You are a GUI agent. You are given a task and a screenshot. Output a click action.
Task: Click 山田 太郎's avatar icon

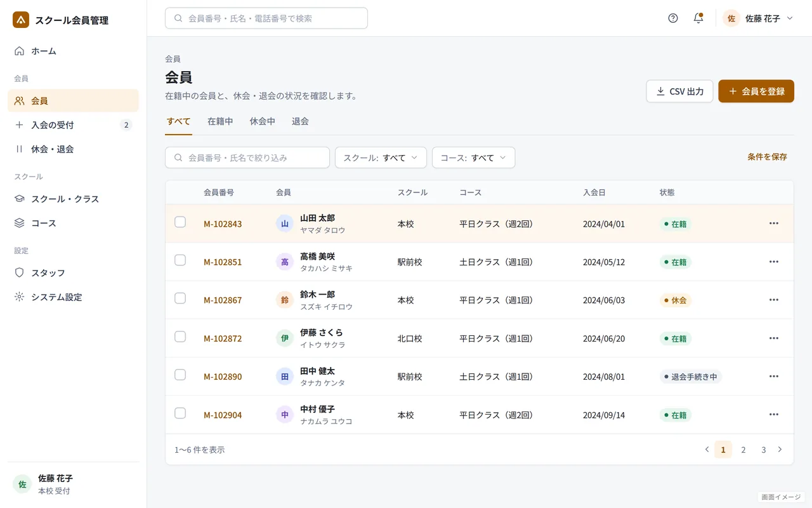[x=285, y=224]
